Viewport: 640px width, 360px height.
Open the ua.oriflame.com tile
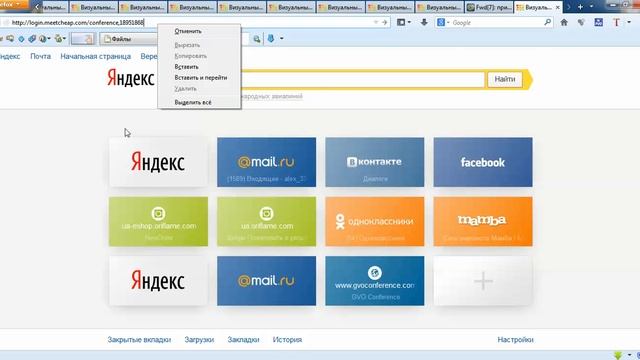[267, 221]
